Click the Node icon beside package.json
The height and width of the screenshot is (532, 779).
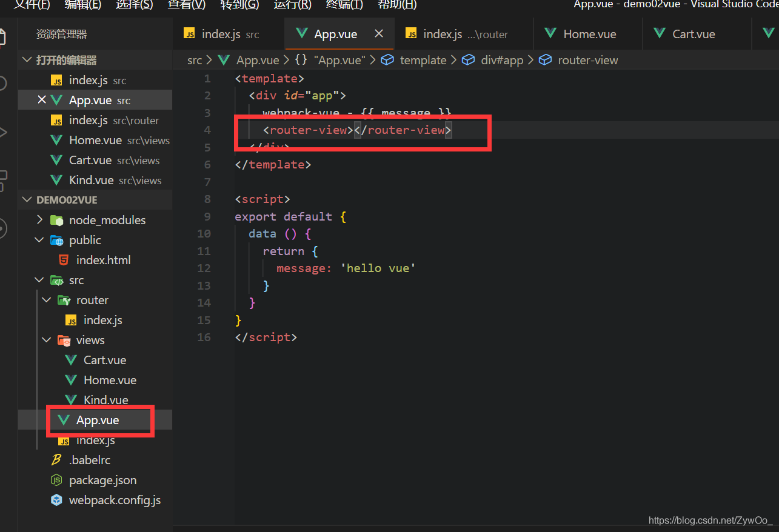56,480
